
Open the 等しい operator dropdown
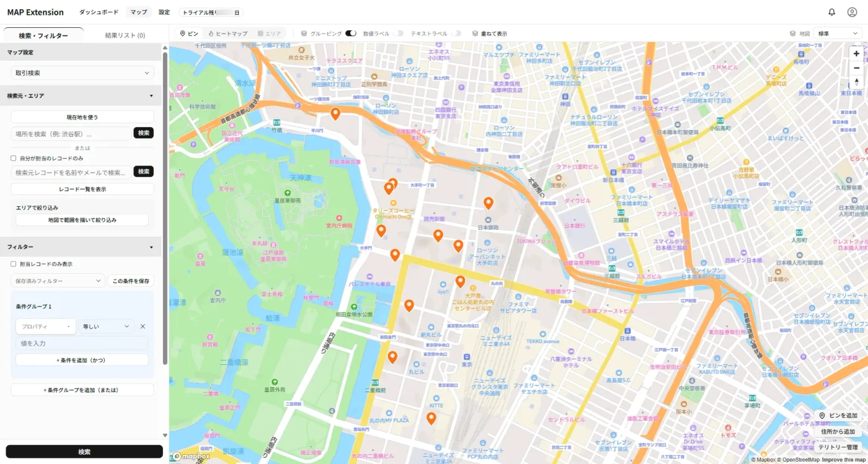[x=107, y=326]
